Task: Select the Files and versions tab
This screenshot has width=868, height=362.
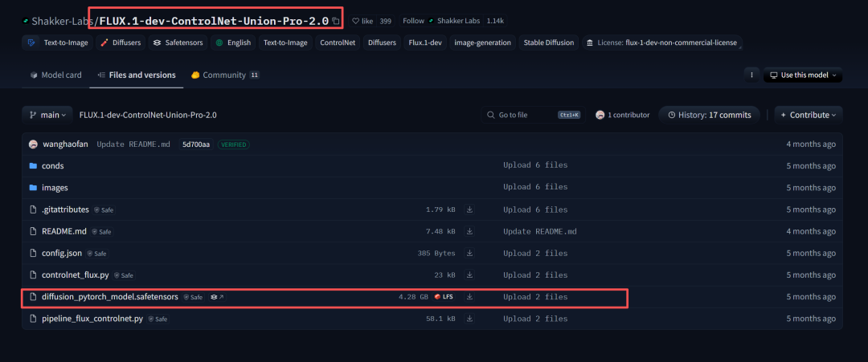Action: coord(136,75)
